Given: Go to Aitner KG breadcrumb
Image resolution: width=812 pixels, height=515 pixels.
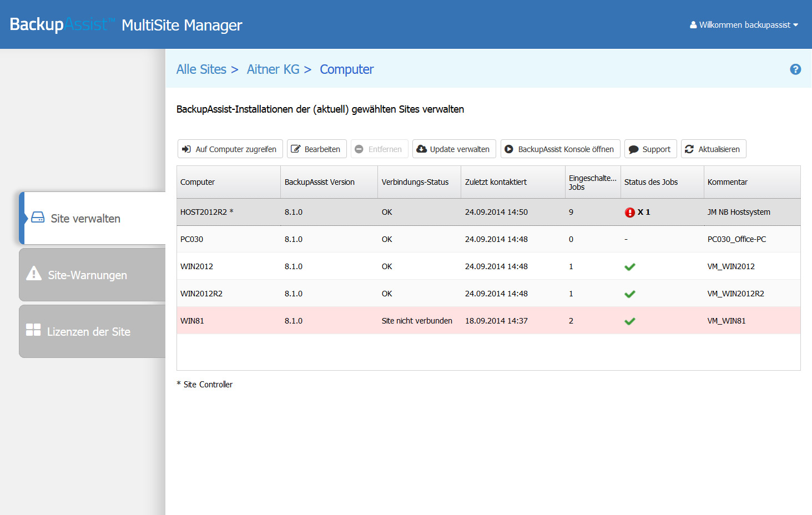Looking at the screenshot, I should (x=273, y=69).
